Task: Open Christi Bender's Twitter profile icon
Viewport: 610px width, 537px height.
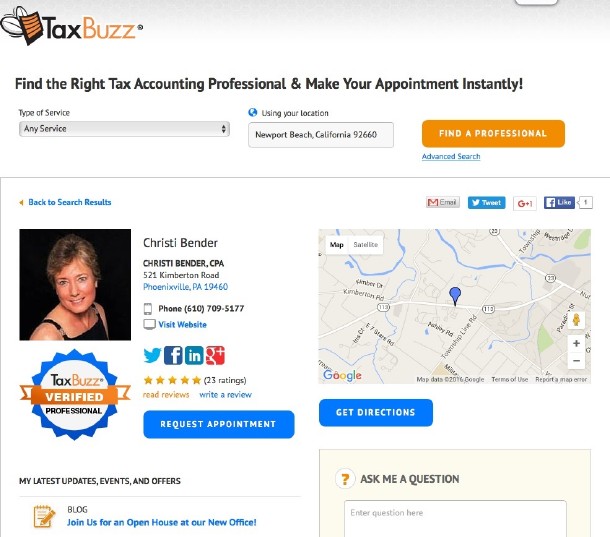Action: coord(152,355)
